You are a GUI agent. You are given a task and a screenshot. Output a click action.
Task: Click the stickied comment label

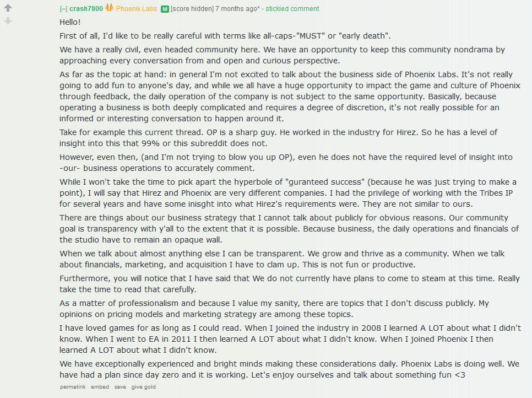pyautogui.click(x=292, y=9)
